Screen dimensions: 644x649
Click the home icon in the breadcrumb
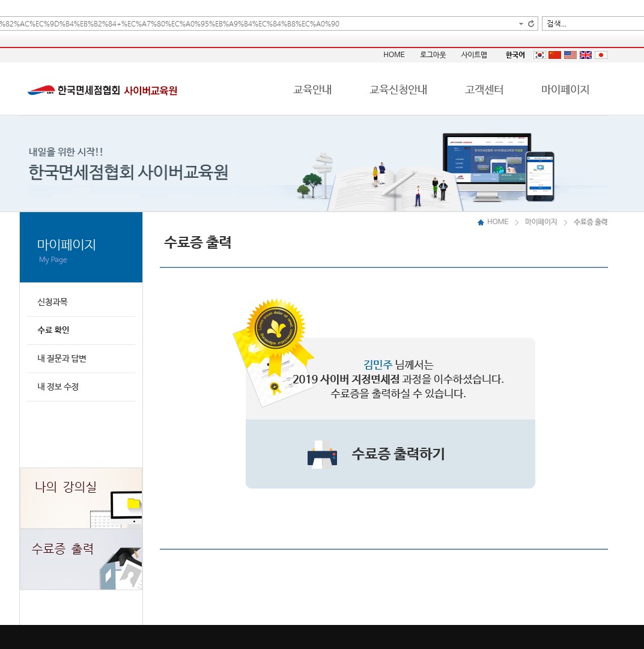(x=481, y=222)
